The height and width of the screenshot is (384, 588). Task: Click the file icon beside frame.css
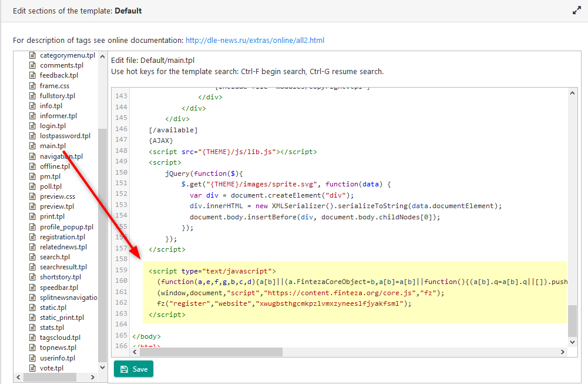[x=33, y=86]
